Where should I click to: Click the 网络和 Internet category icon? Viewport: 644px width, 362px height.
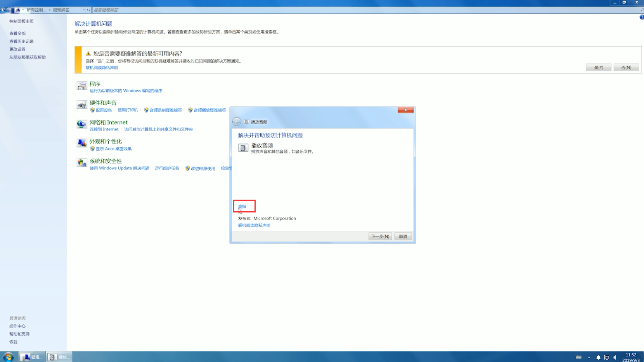pyautogui.click(x=81, y=124)
